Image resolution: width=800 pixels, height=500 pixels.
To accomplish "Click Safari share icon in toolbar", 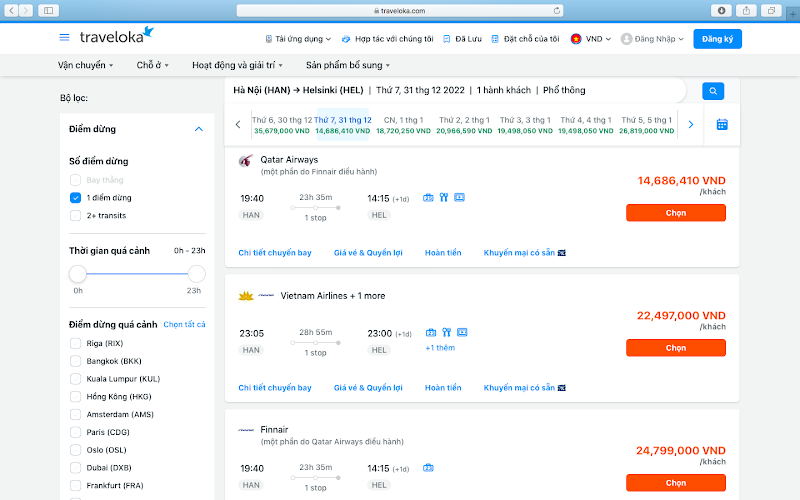I will tap(745, 10).
